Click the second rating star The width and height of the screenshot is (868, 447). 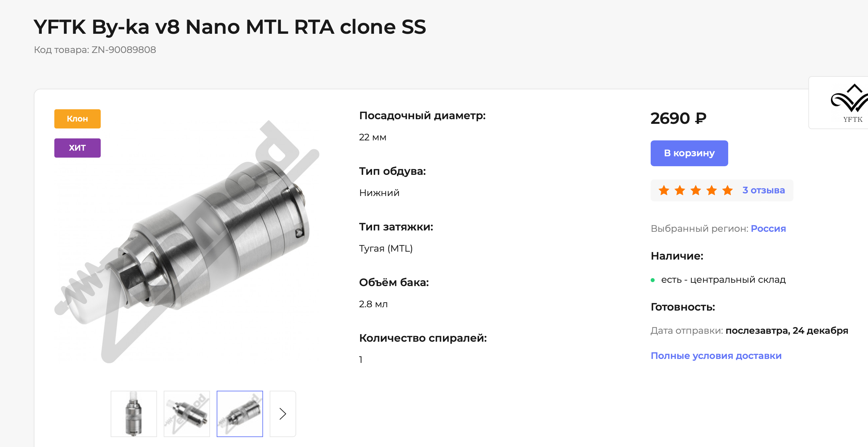680,190
